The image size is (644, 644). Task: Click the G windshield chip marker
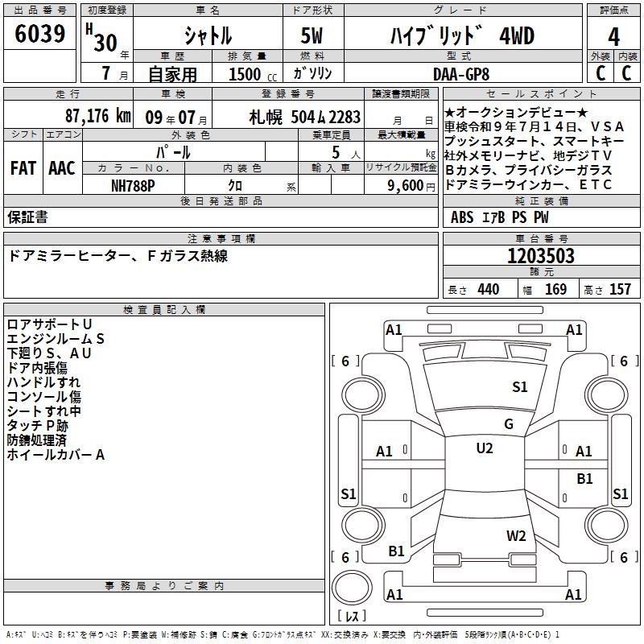point(508,424)
